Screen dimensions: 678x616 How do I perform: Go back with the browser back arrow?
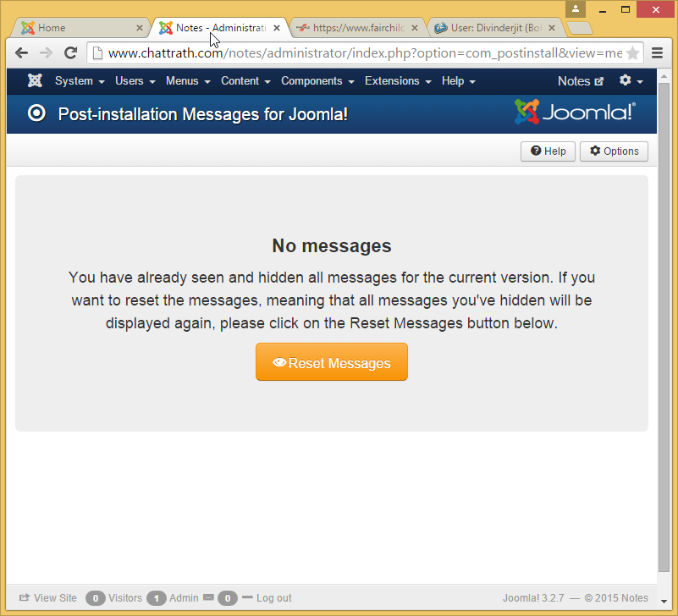(23, 53)
